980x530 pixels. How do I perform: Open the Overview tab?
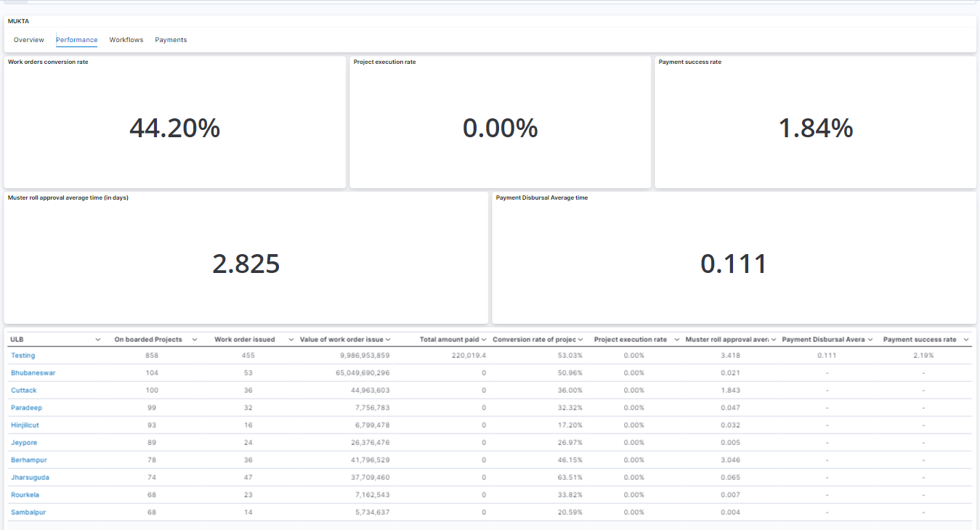click(29, 40)
